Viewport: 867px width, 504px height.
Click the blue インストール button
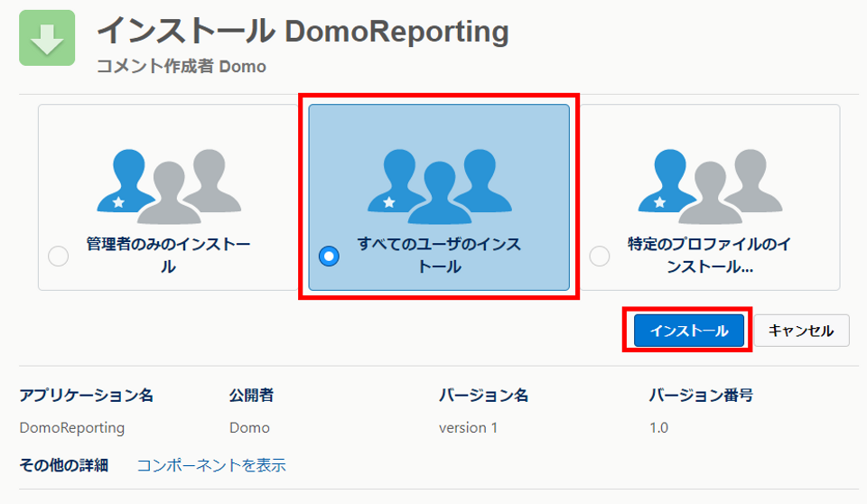point(688,331)
